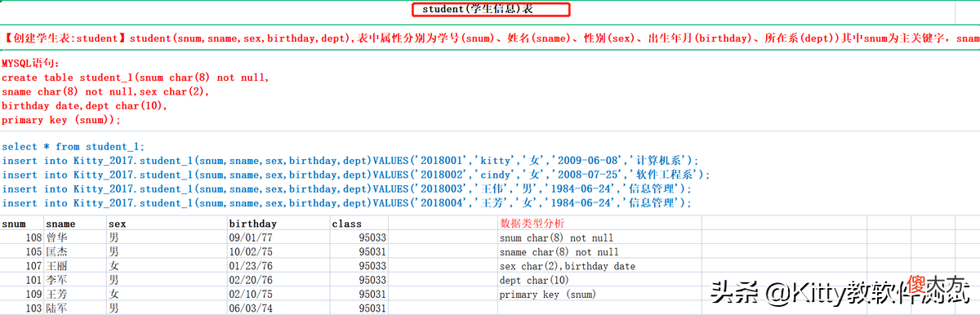Click the insert statement with '2018004','王芳'

point(346,202)
